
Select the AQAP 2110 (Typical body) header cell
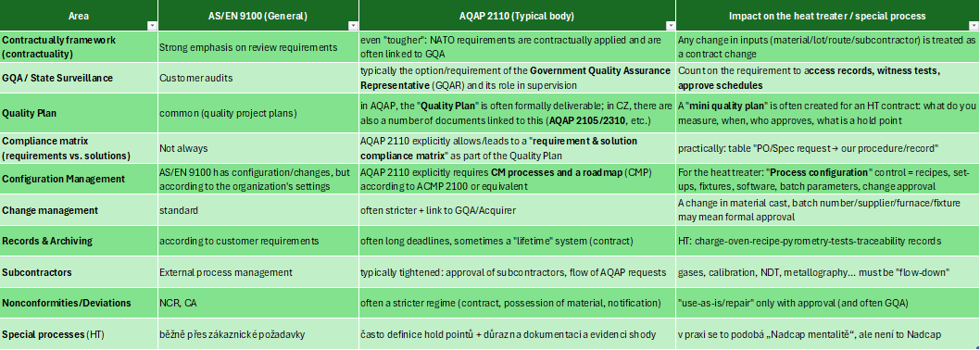point(518,16)
